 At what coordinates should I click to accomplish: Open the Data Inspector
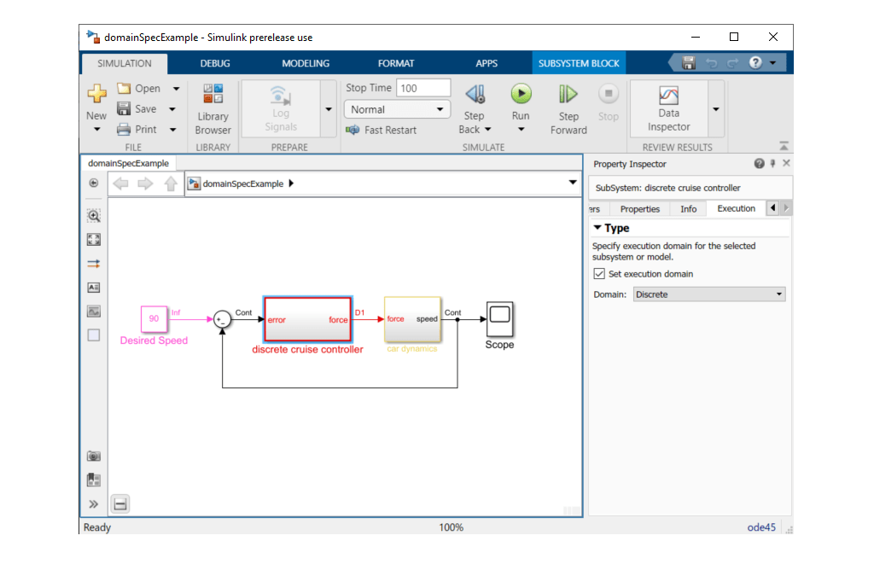pos(669,109)
